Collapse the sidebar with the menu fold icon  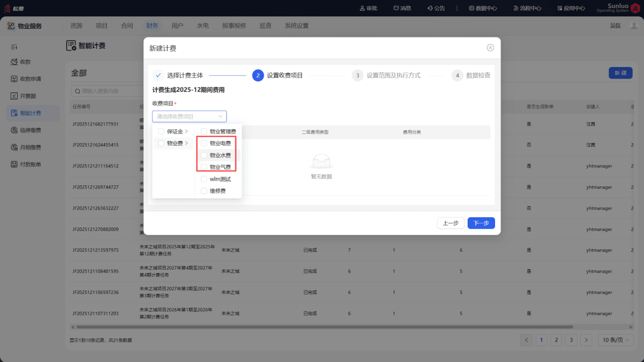pos(15,47)
